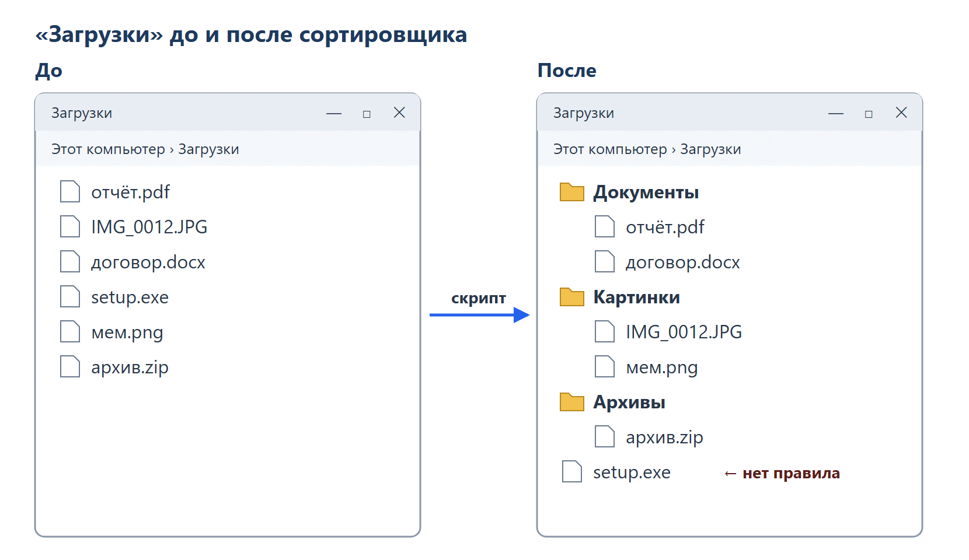Click the file icon next to отчёт.pdf in the До window

pos(70,191)
